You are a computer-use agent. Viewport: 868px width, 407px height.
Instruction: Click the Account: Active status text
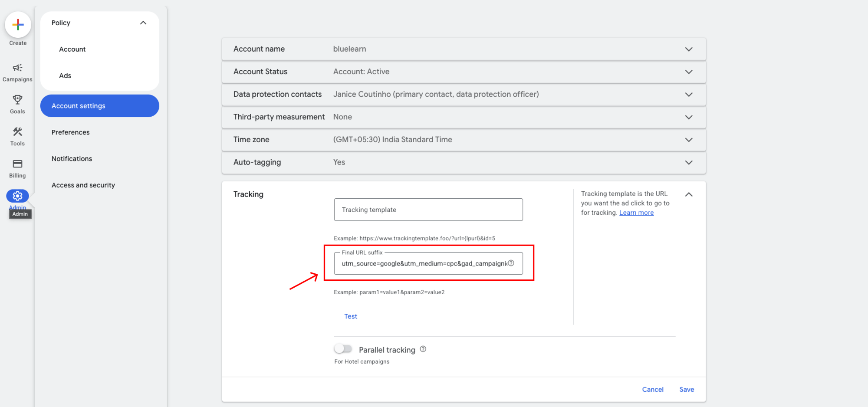[361, 72]
